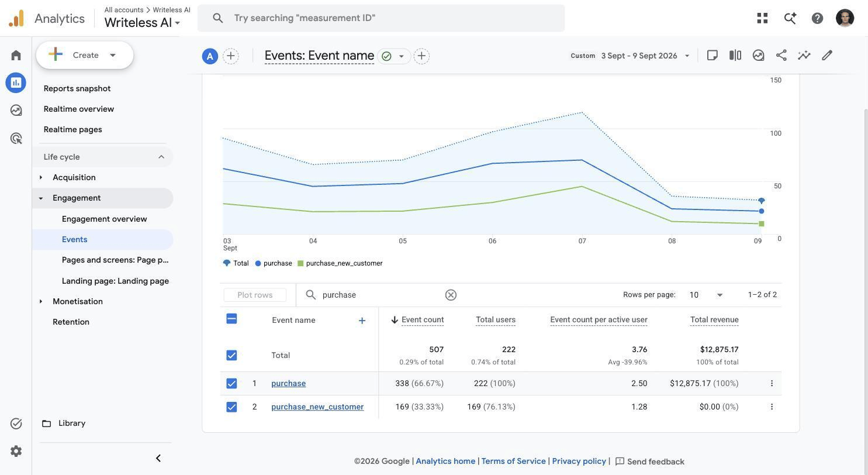Open the Reports icon in the left rail

coord(16,82)
